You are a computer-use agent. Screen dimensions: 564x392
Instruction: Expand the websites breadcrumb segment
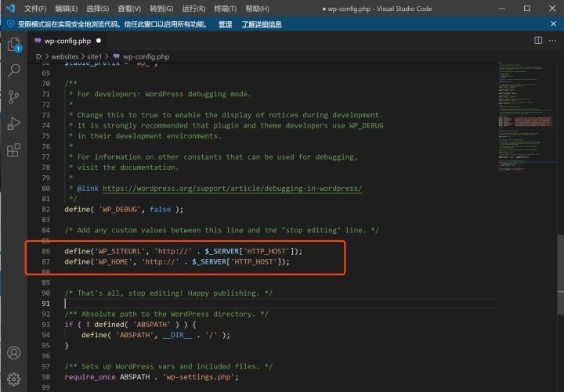64,56
